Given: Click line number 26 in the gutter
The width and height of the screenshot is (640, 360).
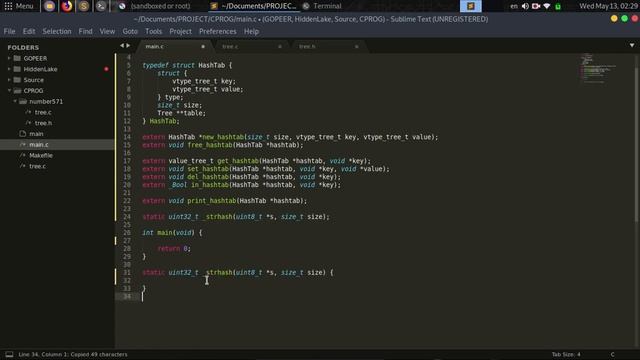Looking at the screenshot, I should pos(127,233).
